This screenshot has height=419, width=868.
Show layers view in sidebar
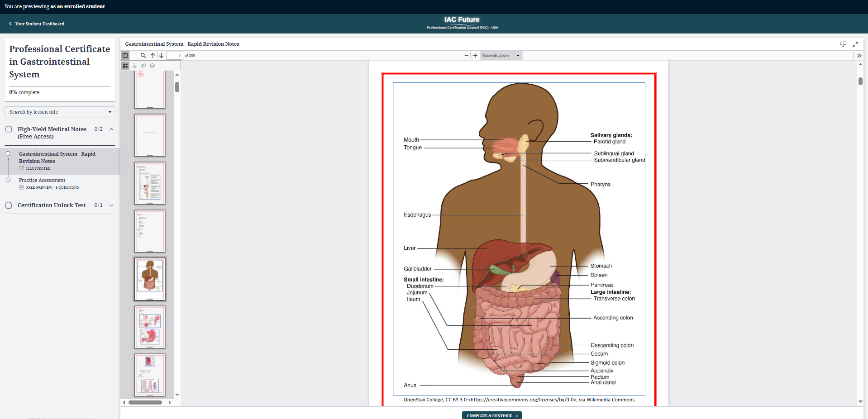click(153, 66)
